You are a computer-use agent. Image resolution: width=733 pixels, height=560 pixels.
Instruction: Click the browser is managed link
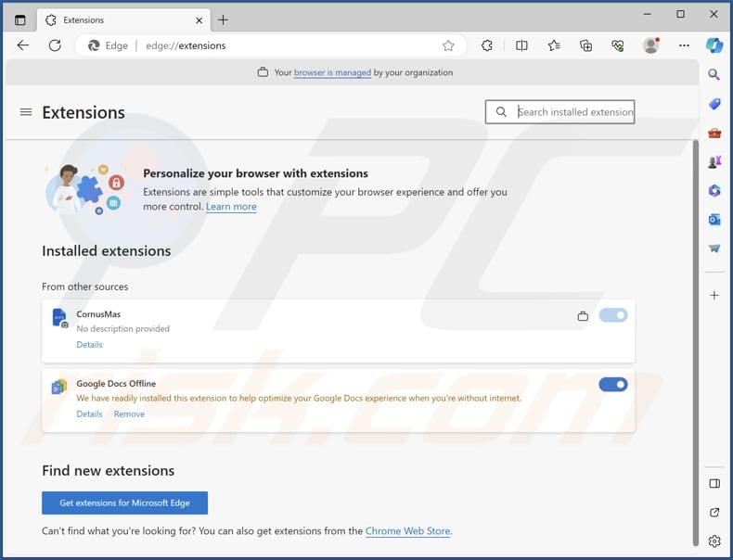(332, 72)
